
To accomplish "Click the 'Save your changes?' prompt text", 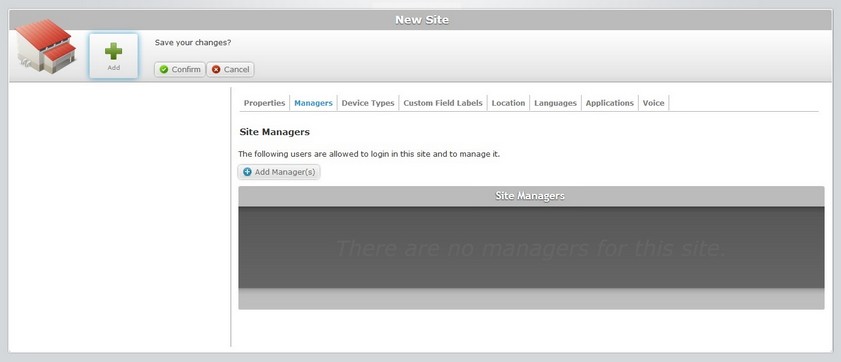I will 193,42.
